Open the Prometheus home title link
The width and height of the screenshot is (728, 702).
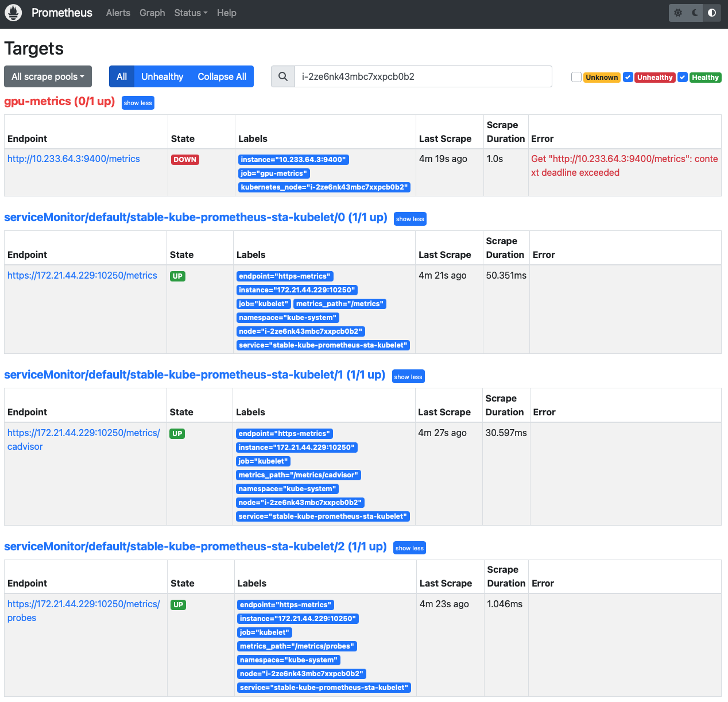point(62,13)
